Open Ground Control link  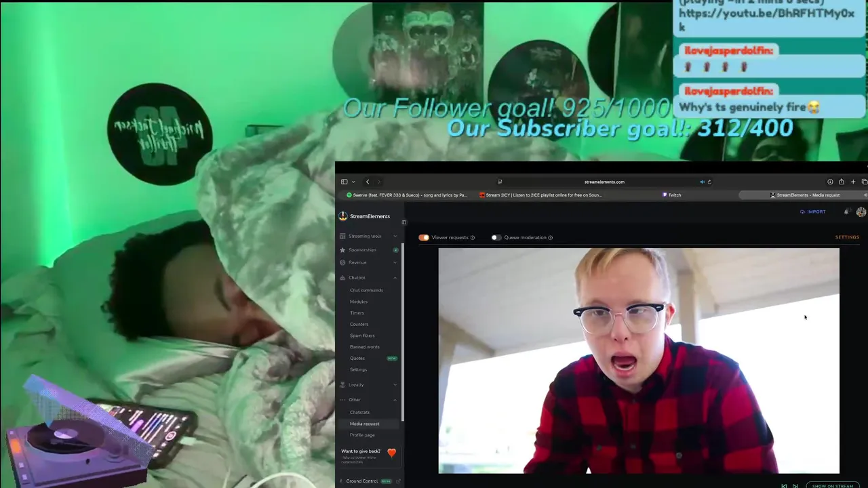pos(361,481)
